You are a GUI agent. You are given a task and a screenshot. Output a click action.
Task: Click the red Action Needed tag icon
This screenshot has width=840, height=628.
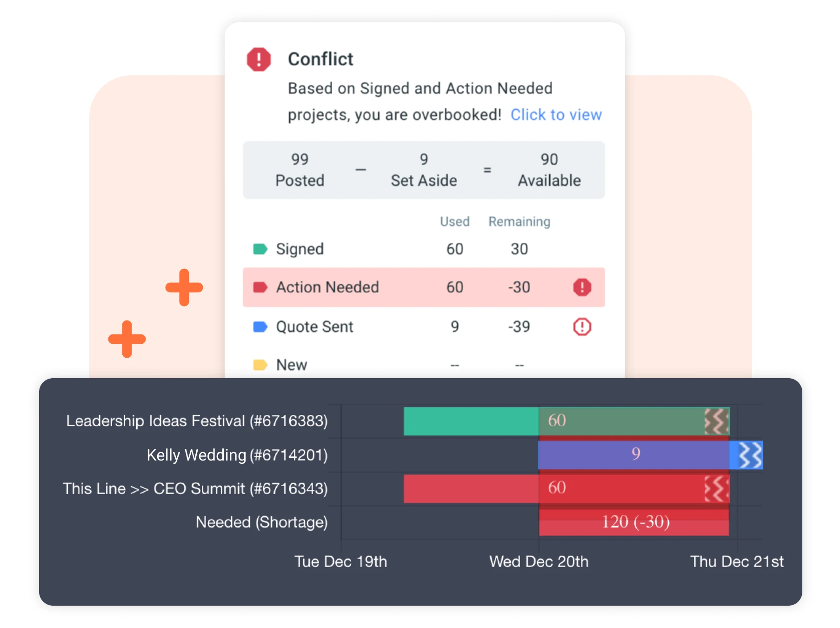(260, 287)
